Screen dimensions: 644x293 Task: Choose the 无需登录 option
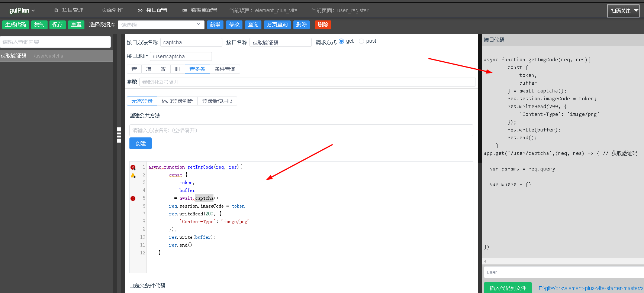(142, 101)
